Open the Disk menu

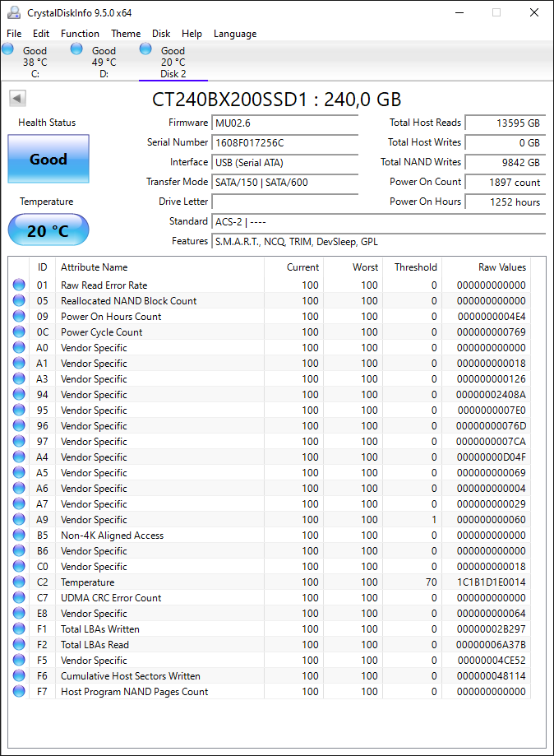[x=161, y=33]
